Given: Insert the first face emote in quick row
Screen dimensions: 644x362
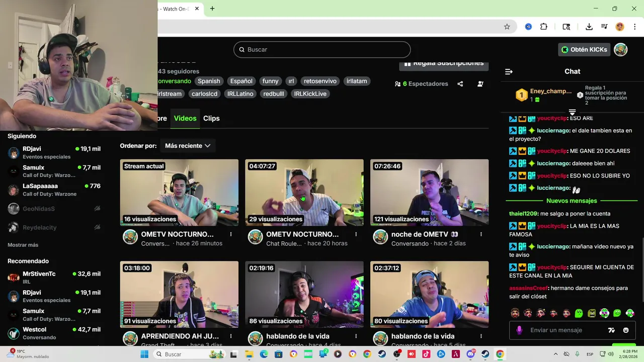Looking at the screenshot, I should click(515, 313).
